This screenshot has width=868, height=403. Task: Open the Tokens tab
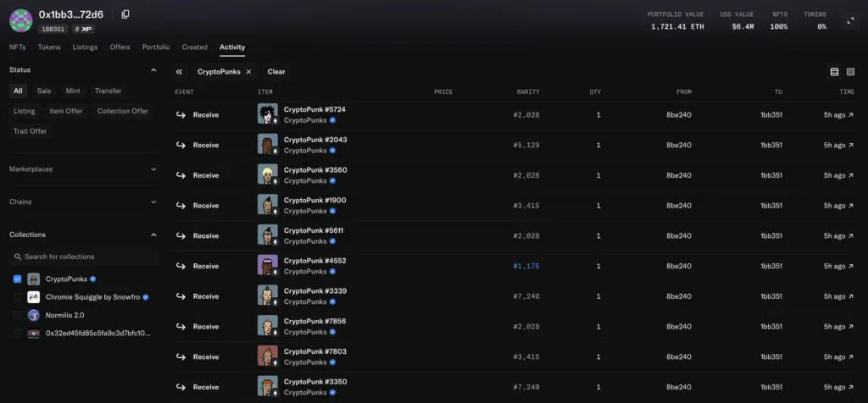pyautogui.click(x=49, y=47)
